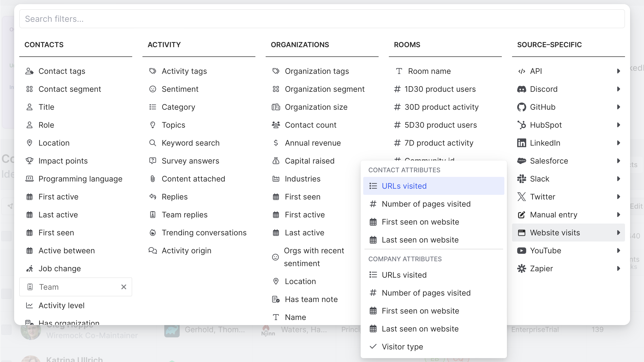Click the Slack logo icon
Viewport: 644px width, 362px height.
[x=521, y=179]
